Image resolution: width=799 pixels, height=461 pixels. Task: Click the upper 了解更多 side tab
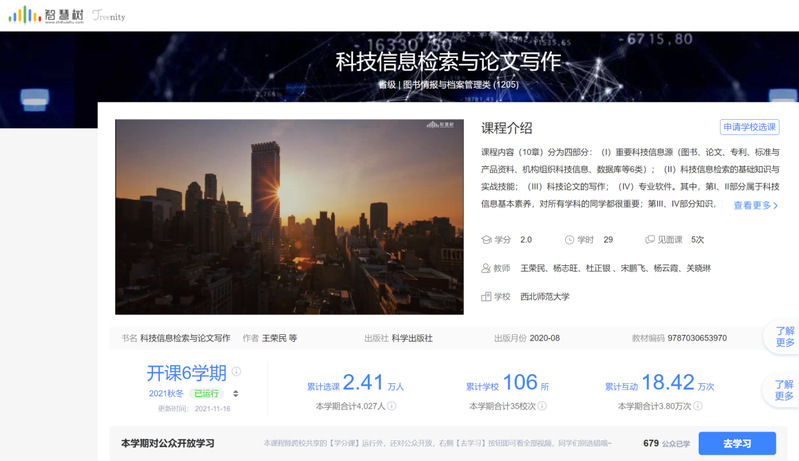click(784, 337)
